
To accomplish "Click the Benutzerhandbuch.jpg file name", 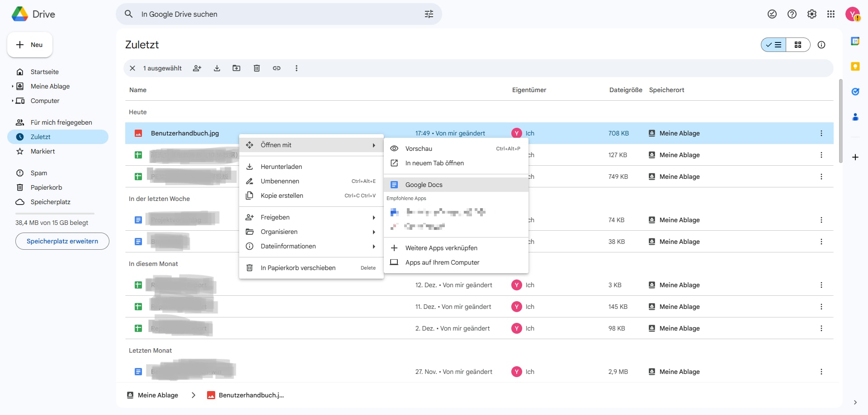I will click(185, 133).
